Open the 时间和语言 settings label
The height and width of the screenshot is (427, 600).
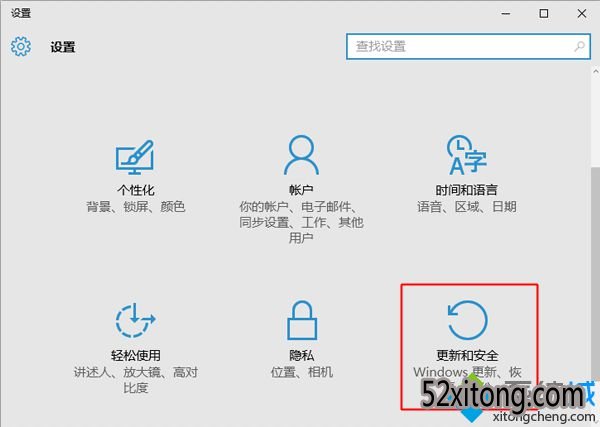(466, 190)
